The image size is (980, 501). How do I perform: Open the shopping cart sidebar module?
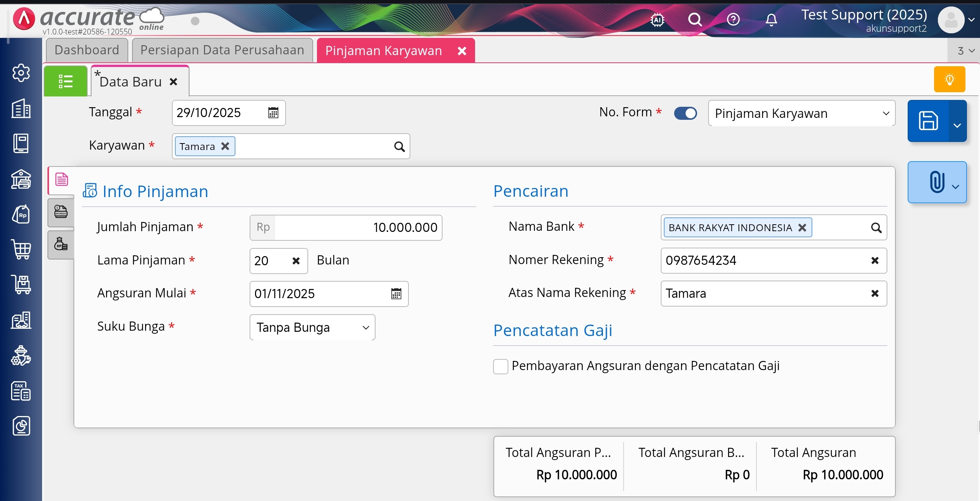pos(21,250)
